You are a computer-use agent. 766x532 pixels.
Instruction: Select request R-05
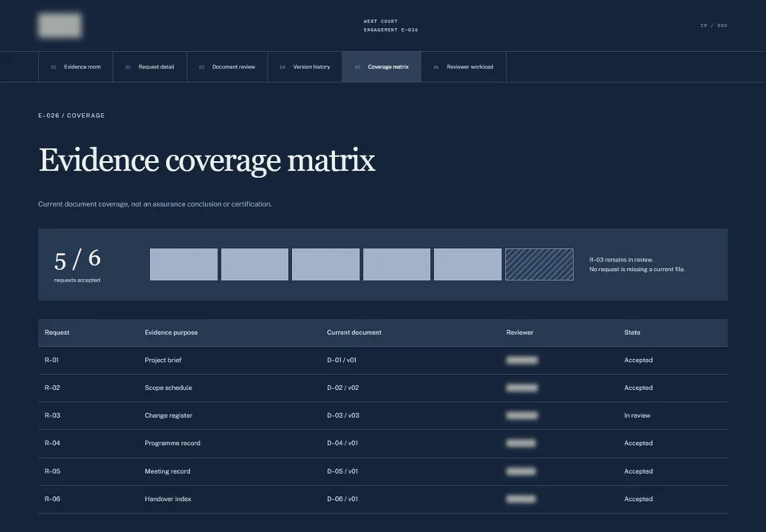point(53,471)
